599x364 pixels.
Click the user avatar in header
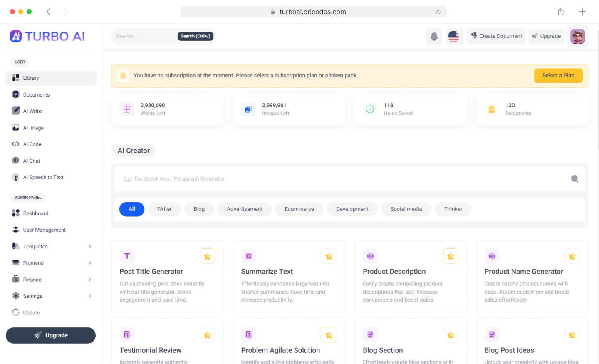[x=577, y=36]
